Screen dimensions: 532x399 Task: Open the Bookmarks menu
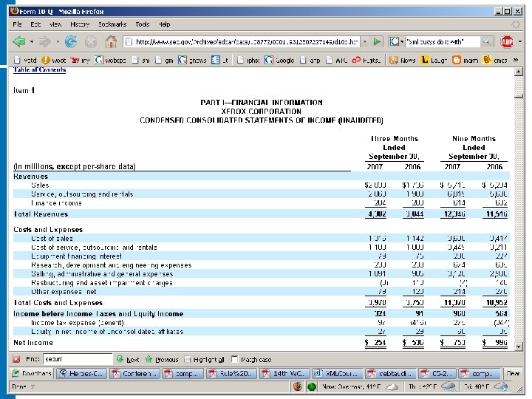tap(112, 24)
